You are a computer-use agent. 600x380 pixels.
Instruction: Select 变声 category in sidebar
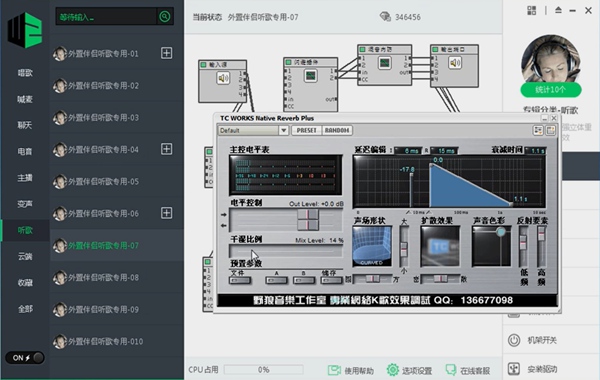pos(25,204)
